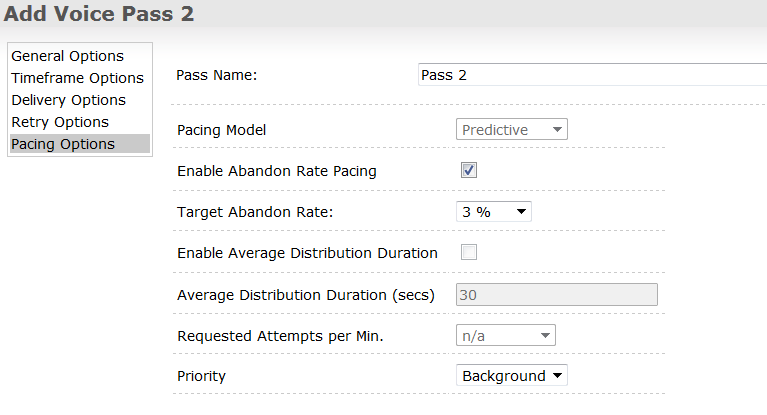Expand the Priority dropdown showing Background
The image size is (767, 415).
512,376
